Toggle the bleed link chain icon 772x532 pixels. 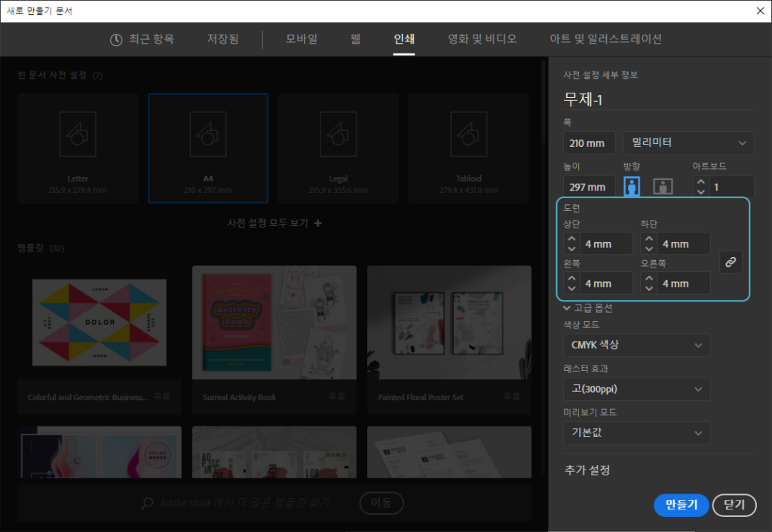pyautogui.click(x=730, y=262)
